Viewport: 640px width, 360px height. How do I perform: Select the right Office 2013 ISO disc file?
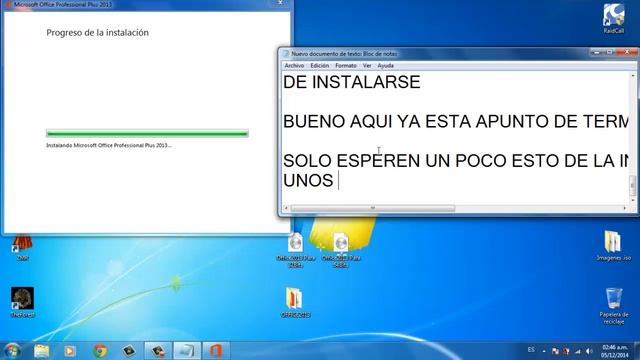click(x=341, y=249)
